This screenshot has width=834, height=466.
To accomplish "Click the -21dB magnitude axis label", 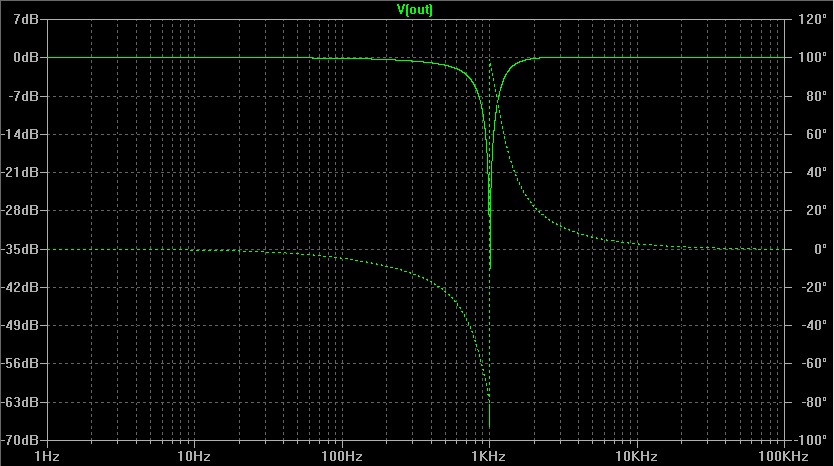I will [x=20, y=172].
